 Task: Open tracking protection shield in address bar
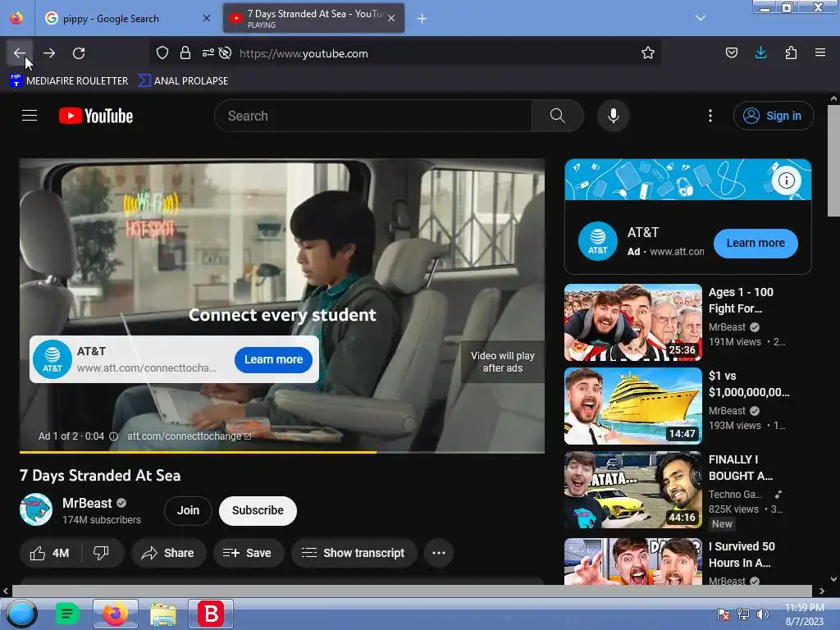(162, 53)
